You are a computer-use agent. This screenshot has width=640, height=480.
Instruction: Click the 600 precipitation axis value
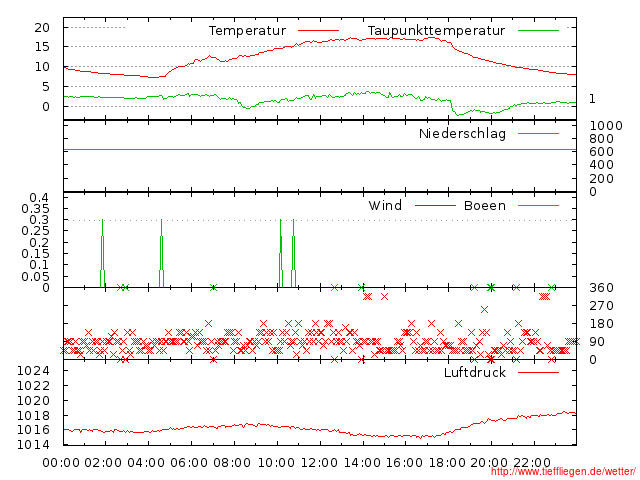click(x=601, y=152)
